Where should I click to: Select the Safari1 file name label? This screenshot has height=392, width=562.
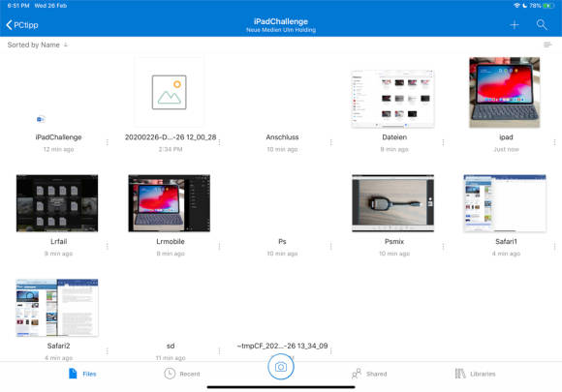tap(506, 242)
